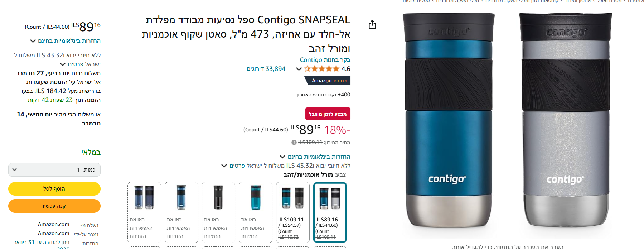This screenshot has width=644, height=249.
Task: Click the yellow Add to Cart button
Action: click(54, 189)
